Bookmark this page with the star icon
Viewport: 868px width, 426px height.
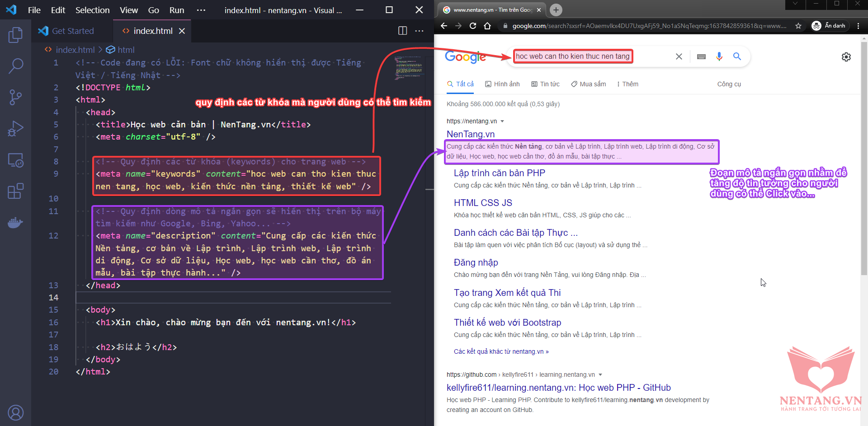(x=798, y=26)
